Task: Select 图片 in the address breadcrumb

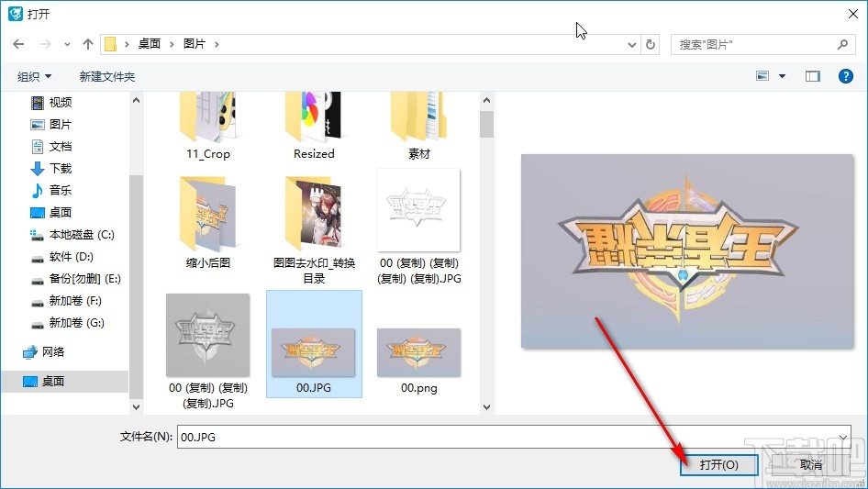Action: click(x=195, y=44)
